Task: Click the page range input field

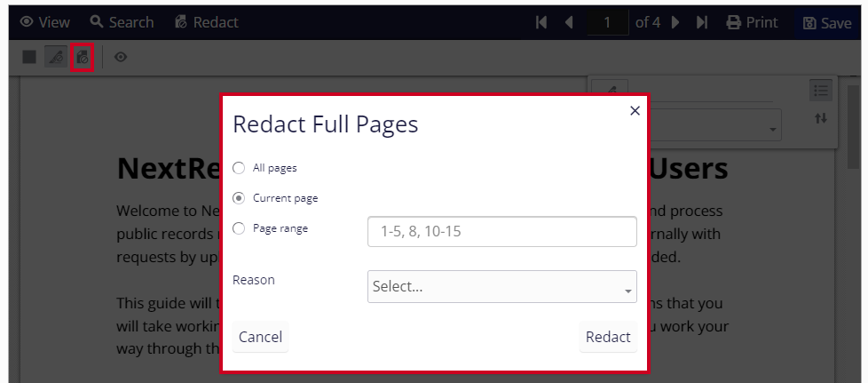Action: click(502, 231)
